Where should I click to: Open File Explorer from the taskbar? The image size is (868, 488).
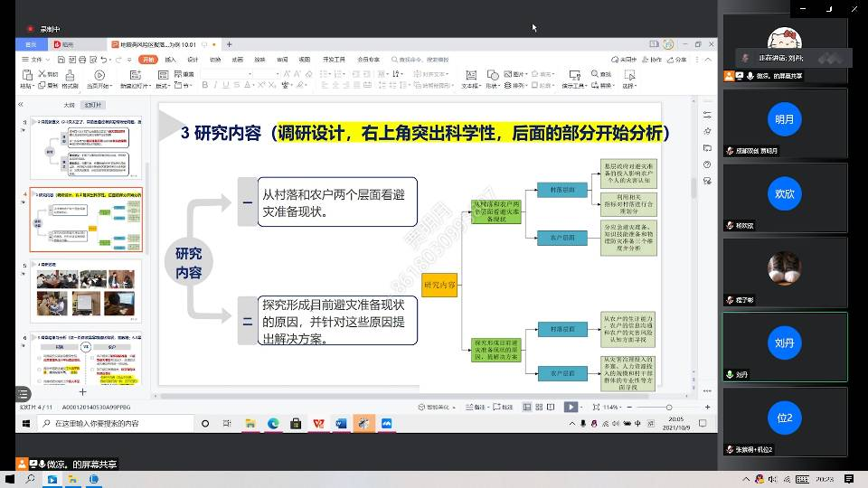[250, 423]
